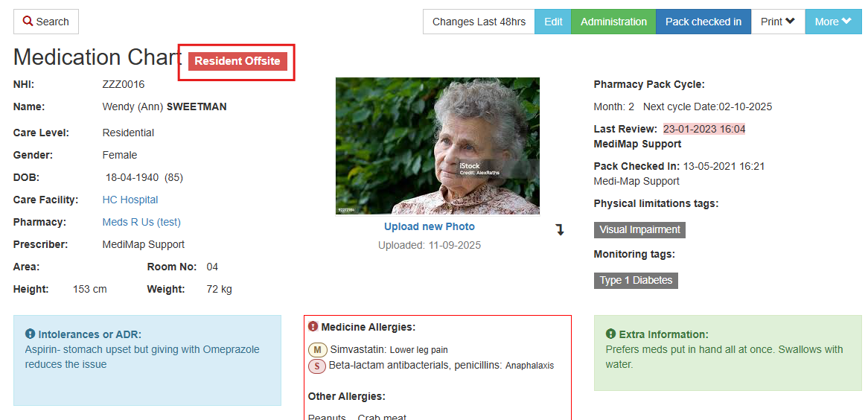Click the rotate photo arrow icon
Image resolution: width=868 pixels, height=420 pixels.
tap(560, 230)
